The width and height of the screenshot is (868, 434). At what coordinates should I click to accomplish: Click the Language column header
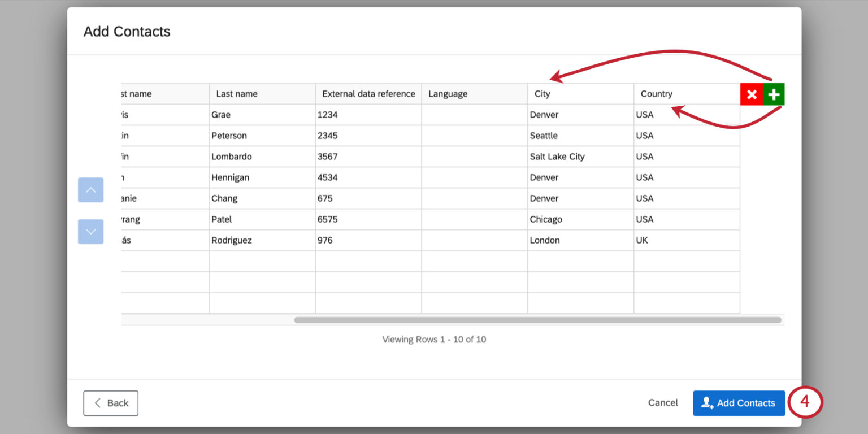click(x=448, y=93)
